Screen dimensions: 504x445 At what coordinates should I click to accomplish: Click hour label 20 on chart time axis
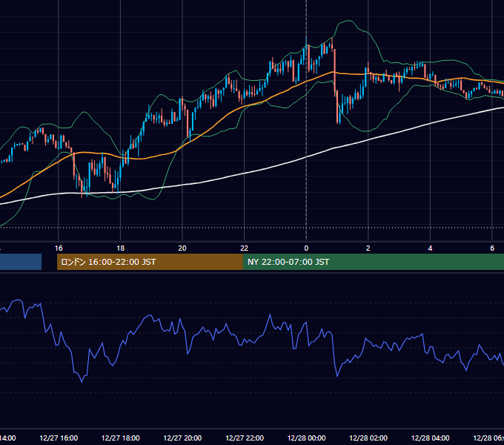click(182, 248)
